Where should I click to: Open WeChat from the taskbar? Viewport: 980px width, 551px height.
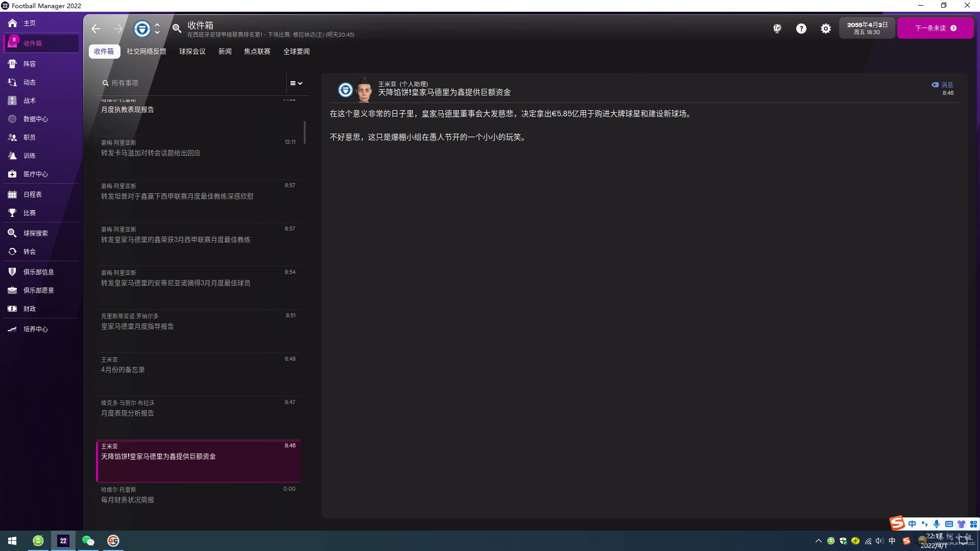tap(88, 541)
